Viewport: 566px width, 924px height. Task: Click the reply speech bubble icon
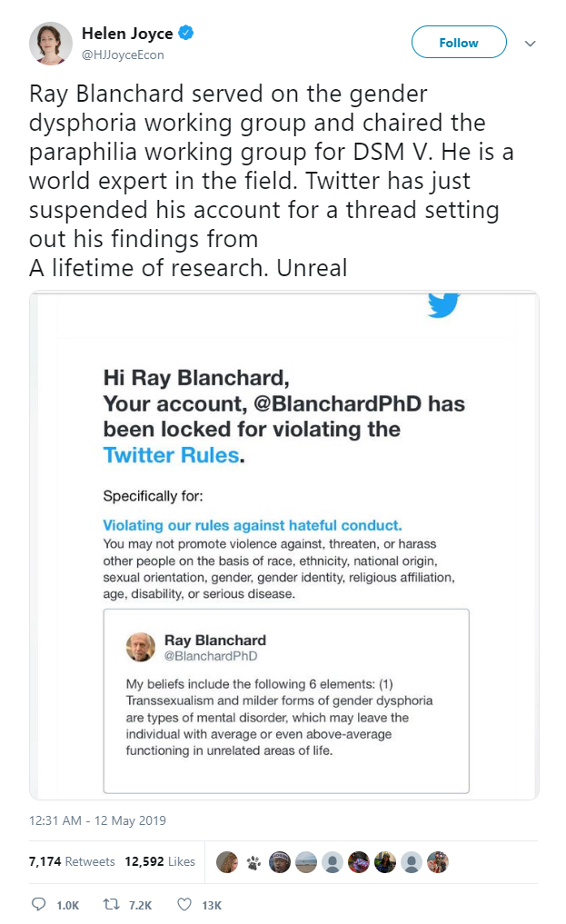point(38,905)
